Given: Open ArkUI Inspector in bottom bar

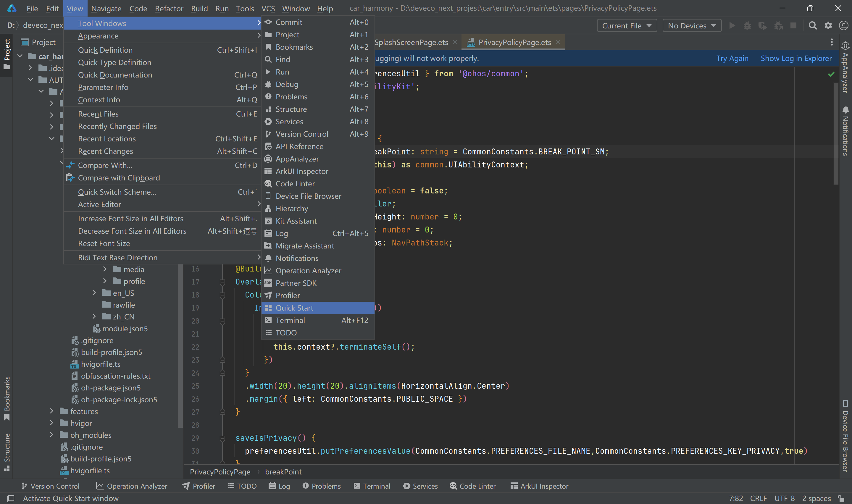Looking at the screenshot, I should pyautogui.click(x=539, y=486).
